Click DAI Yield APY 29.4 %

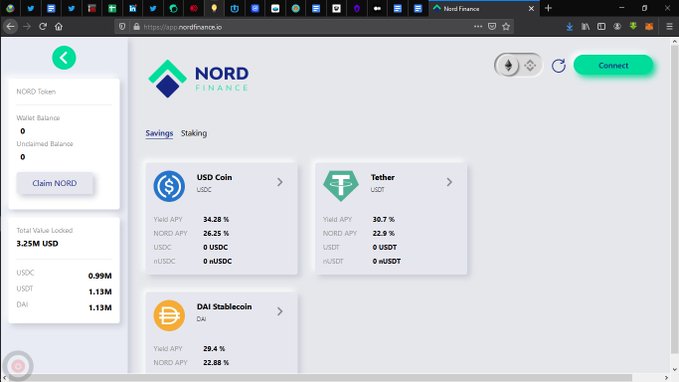coord(214,348)
